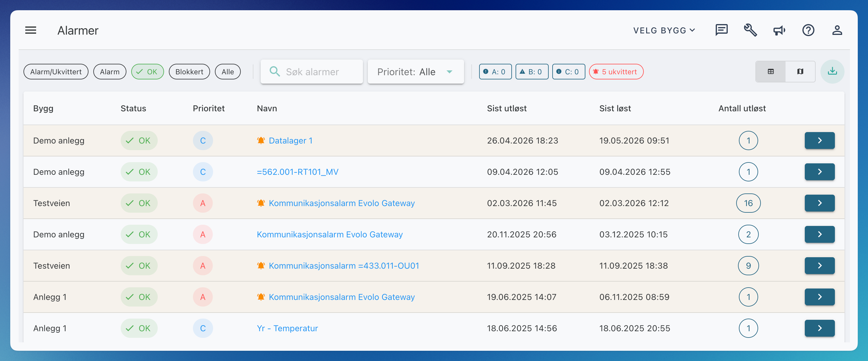The height and width of the screenshot is (361, 868).
Task: Click priority A badge on 20.11.2025 row
Action: pyautogui.click(x=203, y=234)
